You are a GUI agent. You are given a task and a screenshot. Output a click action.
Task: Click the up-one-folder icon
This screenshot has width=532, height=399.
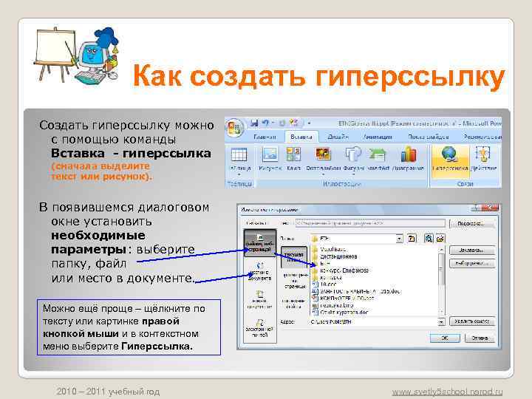pyautogui.click(x=412, y=239)
